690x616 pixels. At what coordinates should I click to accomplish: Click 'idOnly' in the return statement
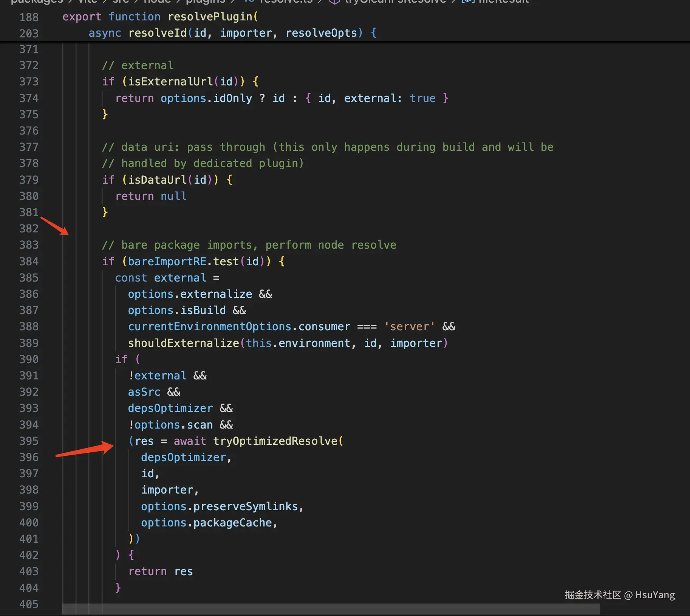233,98
